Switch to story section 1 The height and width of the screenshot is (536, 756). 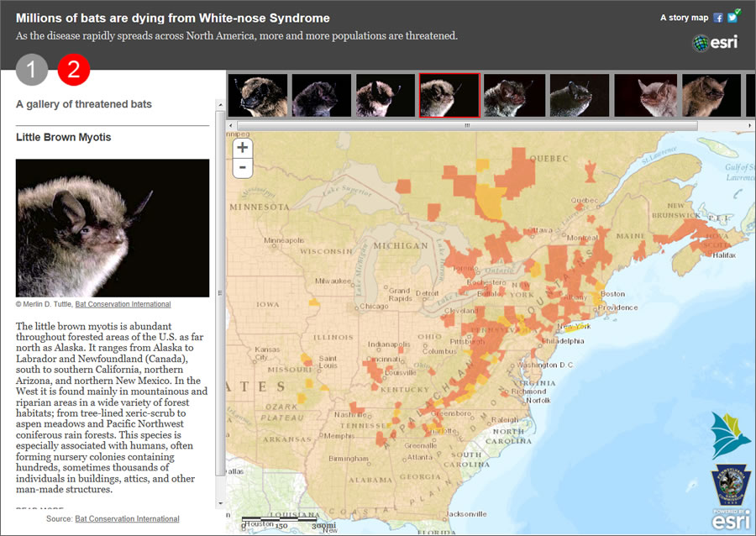point(31,70)
